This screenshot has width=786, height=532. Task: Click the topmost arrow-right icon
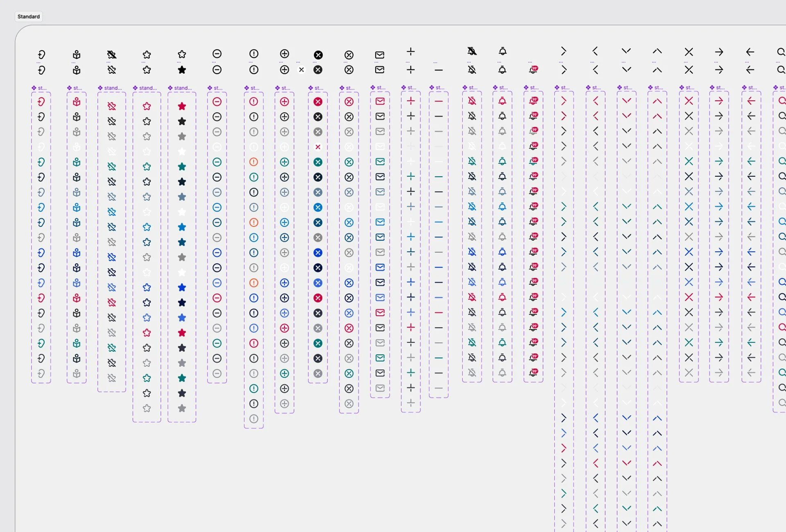pos(719,52)
